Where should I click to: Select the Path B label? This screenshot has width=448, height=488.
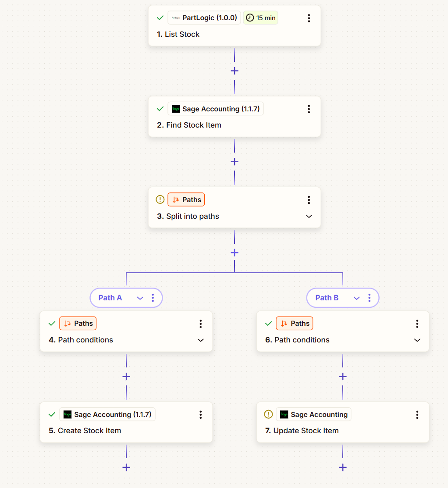(x=326, y=298)
